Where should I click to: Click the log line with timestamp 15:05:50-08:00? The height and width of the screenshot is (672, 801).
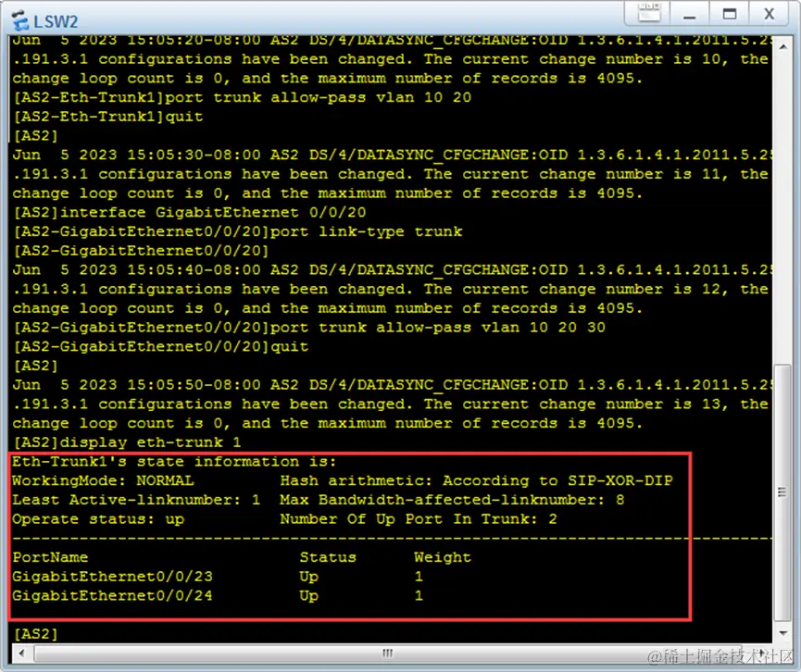(x=392, y=384)
